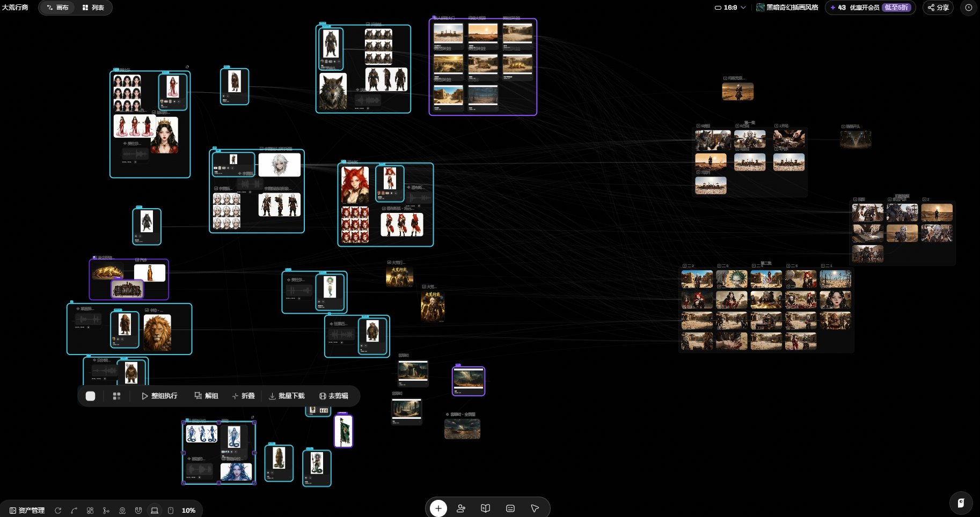Open the 16:9 aspect ratio dropdown

(x=730, y=8)
